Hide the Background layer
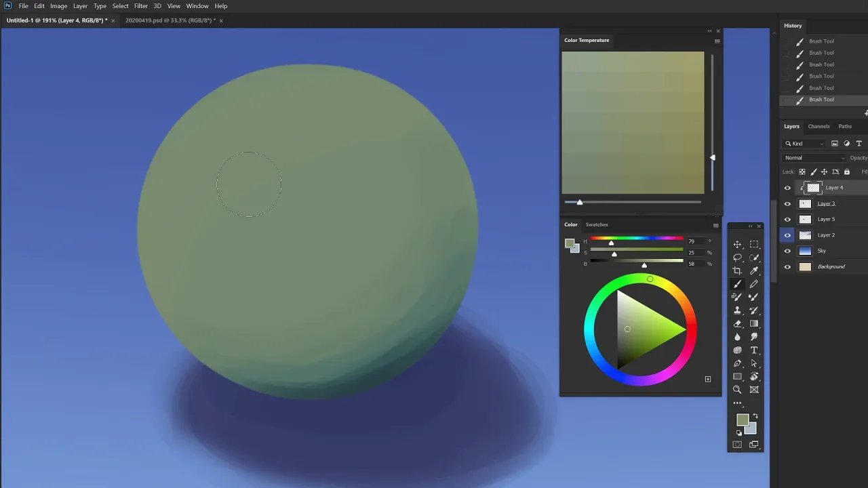The width and height of the screenshot is (868, 488). coord(787,267)
